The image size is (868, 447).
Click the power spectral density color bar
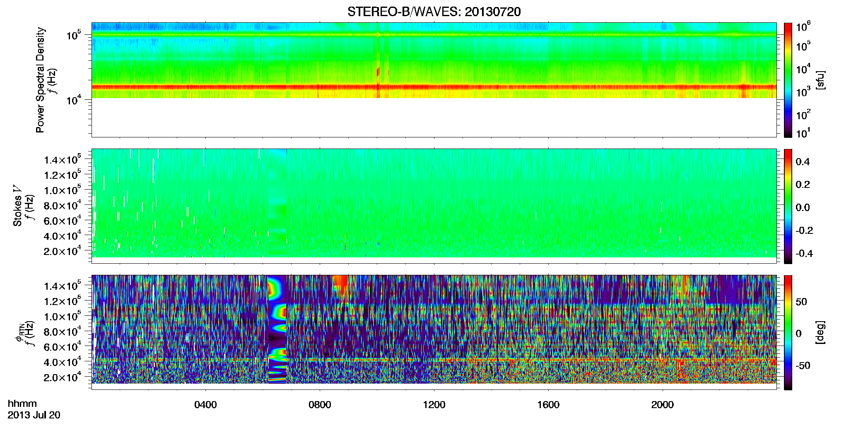click(788, 80)
